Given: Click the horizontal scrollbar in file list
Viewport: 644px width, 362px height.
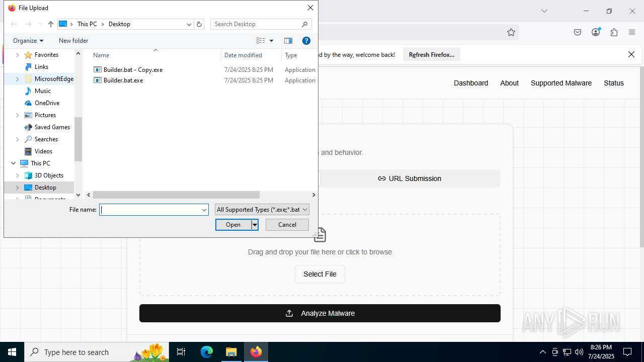Looking at the screenshot, I should pyautogui.click(x=176, y=195).
